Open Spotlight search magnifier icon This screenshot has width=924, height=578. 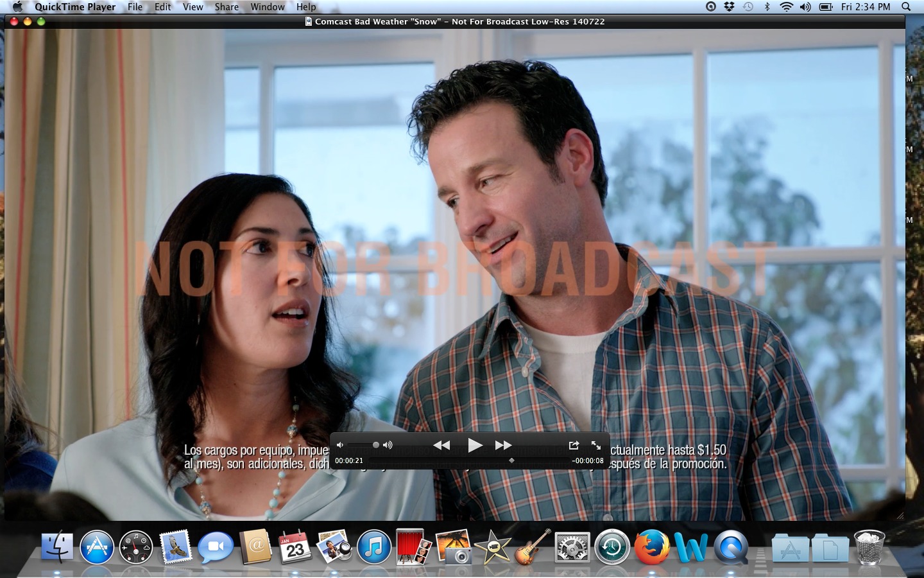906,7
